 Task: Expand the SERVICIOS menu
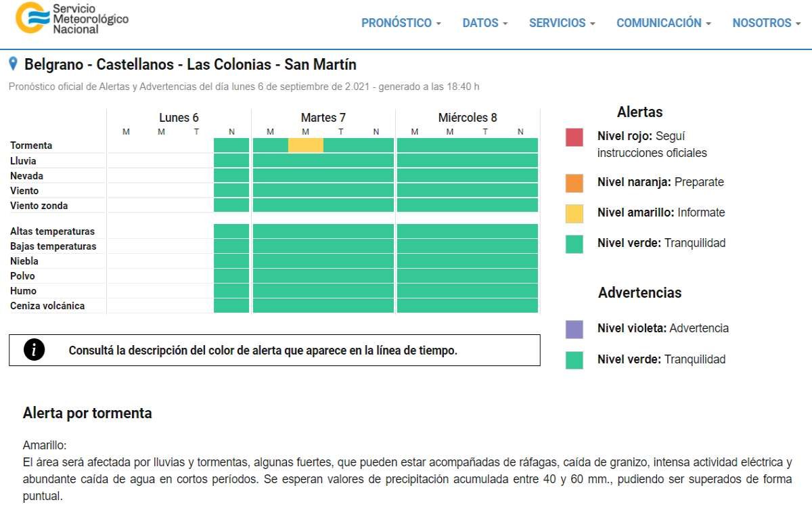(562, 23)
